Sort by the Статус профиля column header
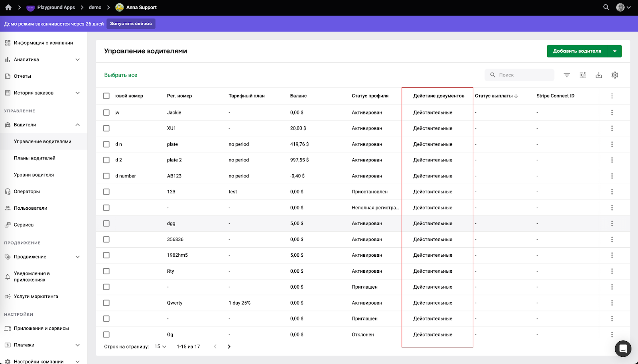The image size is (638, 364). 370,96
